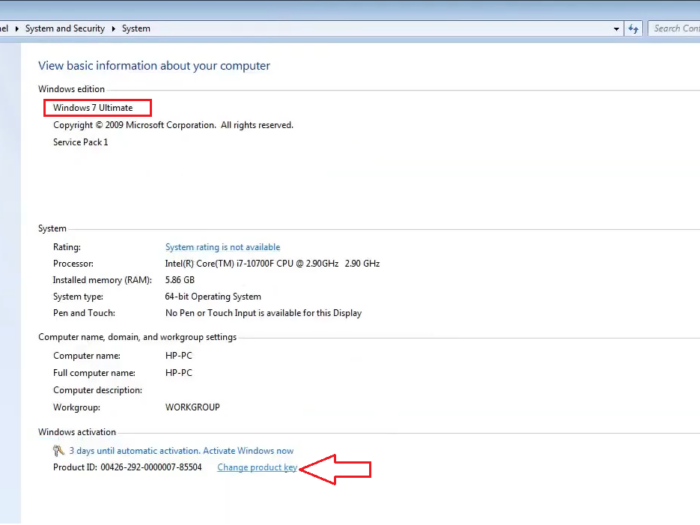Select System and Security breadcrumb
The image size is (700, 525).
(x=65, y=29)
